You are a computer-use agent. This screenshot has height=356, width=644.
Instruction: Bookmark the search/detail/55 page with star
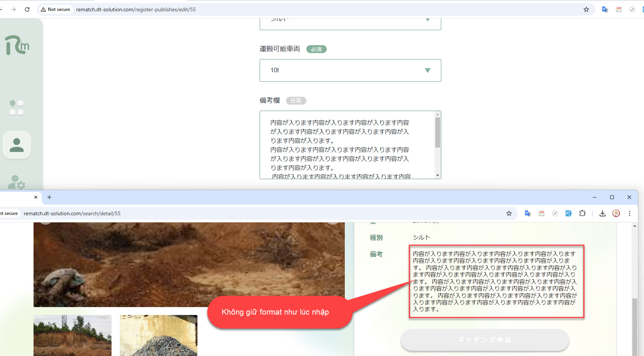[x=509, y=213]
